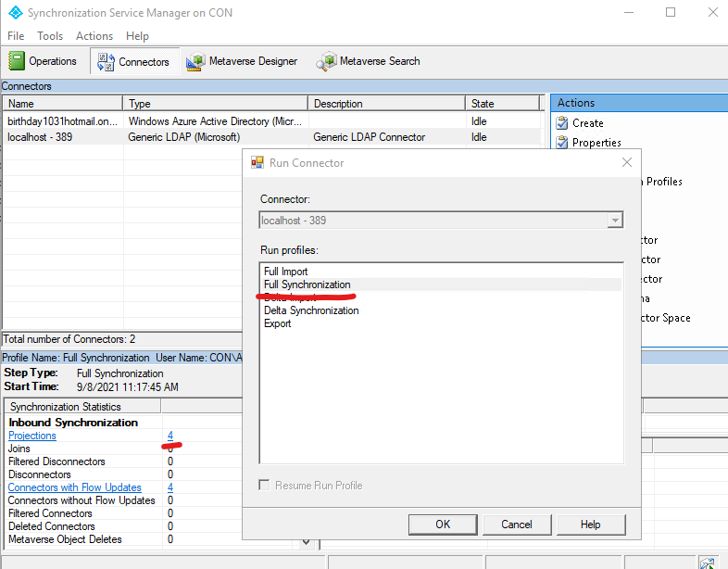Confirm with the OK button
The image size is (728, 569).
tap(443, 525)
